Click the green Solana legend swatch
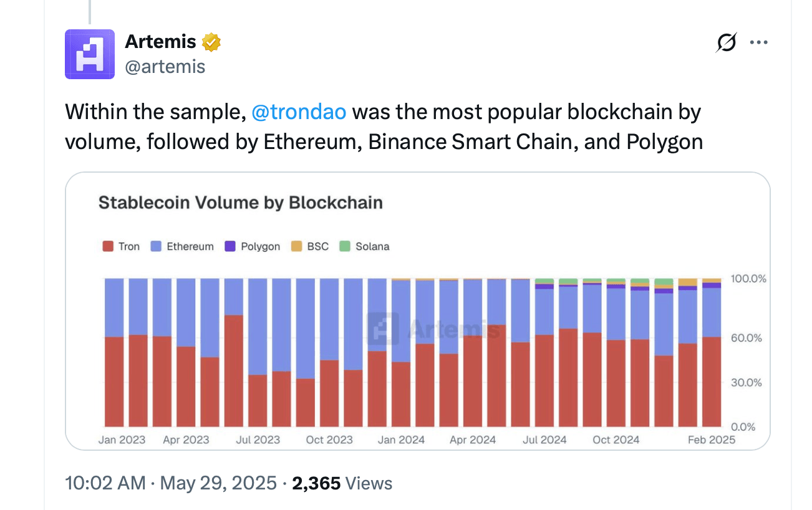Screen dimensions: 812x510 pyautogui.click(x=345, y=246)
